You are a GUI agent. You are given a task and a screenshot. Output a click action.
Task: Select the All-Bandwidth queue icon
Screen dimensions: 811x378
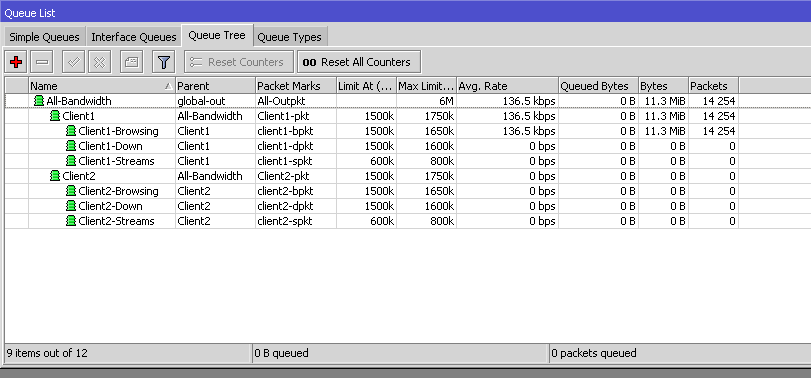point(39,101)
